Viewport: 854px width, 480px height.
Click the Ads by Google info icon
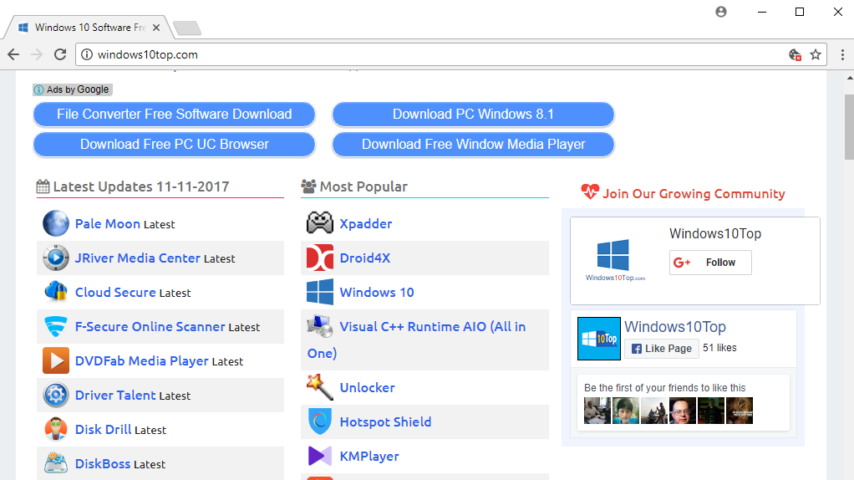[x=39, y=89]
